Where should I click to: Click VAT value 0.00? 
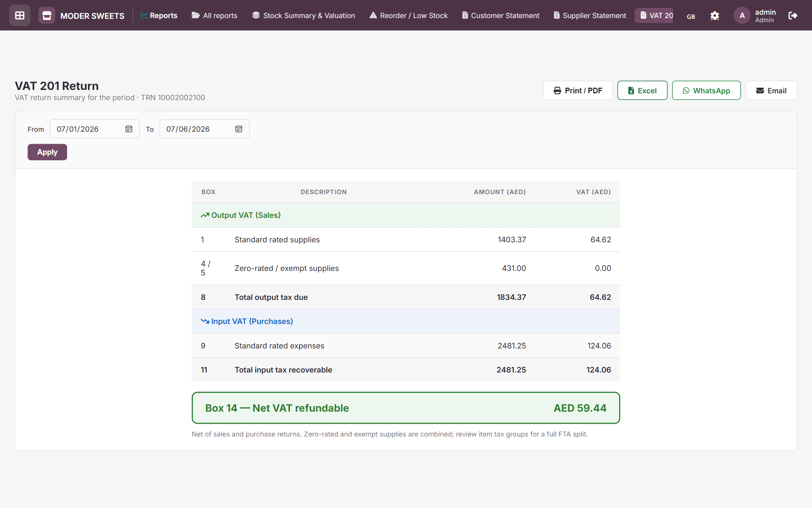(x=603, y=268)
